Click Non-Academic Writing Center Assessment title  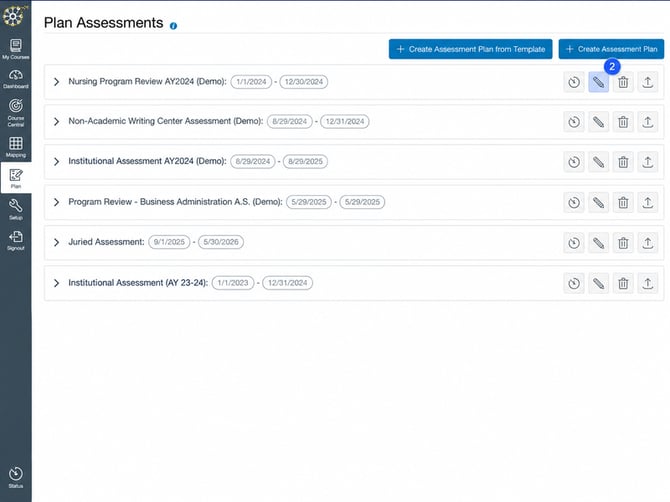click(166, 121)
